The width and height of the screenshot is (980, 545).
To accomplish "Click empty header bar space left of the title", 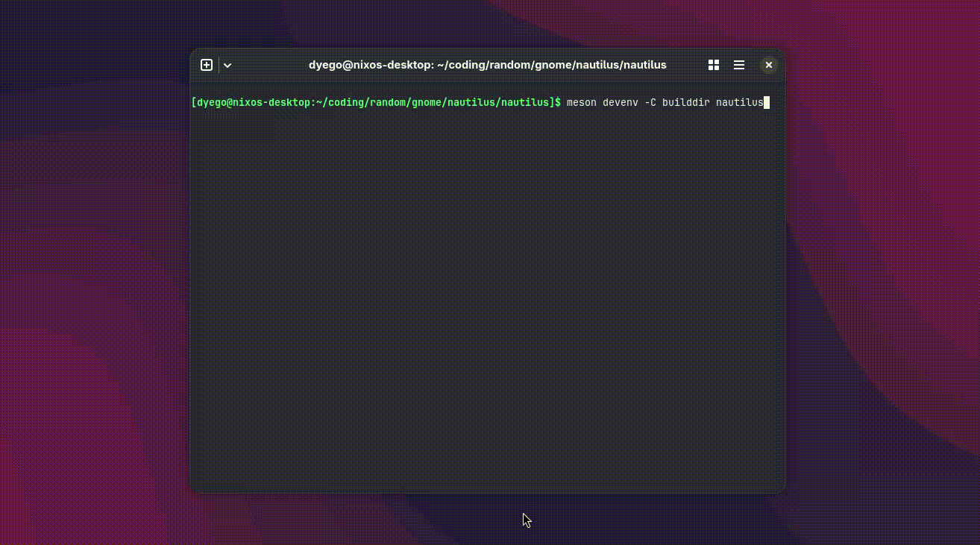I will (x=268, y=65).
